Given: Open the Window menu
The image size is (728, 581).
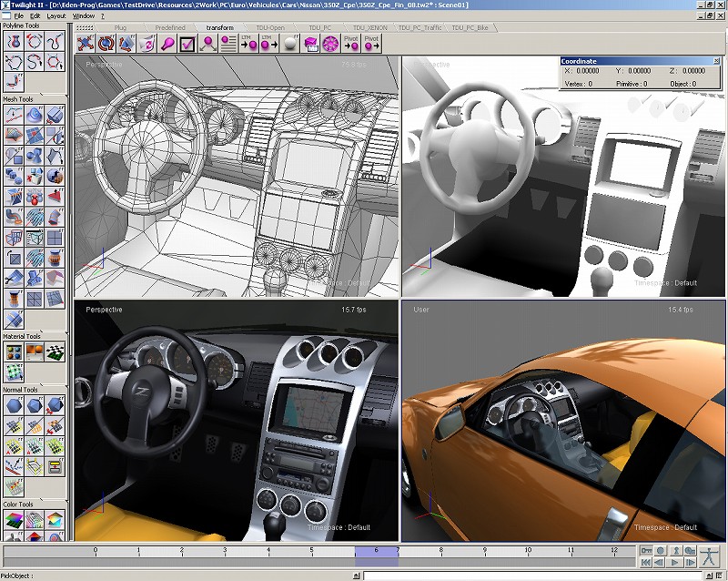Looking at the screenshot, I should click(83, 15).
